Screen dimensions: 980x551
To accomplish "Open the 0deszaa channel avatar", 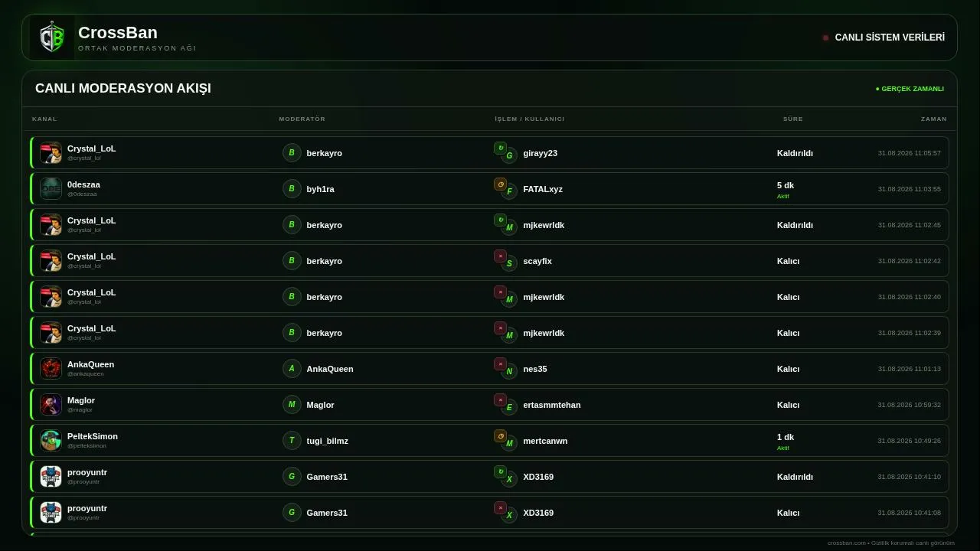I will coord(51,188).
